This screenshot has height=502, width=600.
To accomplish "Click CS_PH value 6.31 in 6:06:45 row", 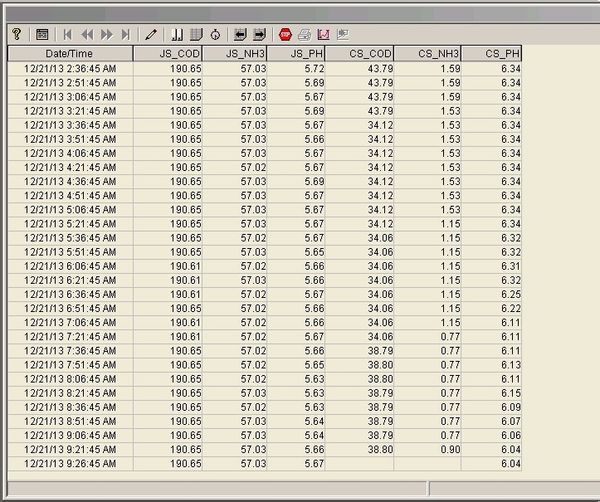I will tap(511, 266).
